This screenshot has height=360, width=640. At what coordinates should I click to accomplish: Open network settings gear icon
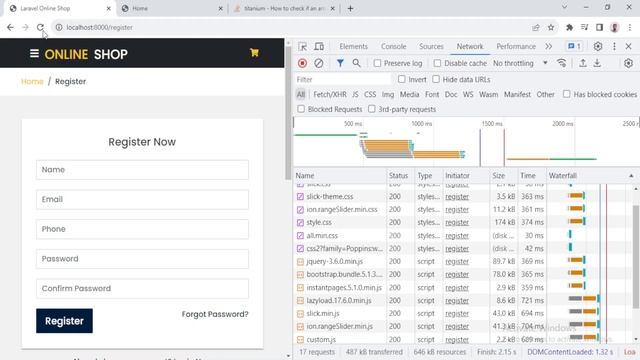pos(628,63)
